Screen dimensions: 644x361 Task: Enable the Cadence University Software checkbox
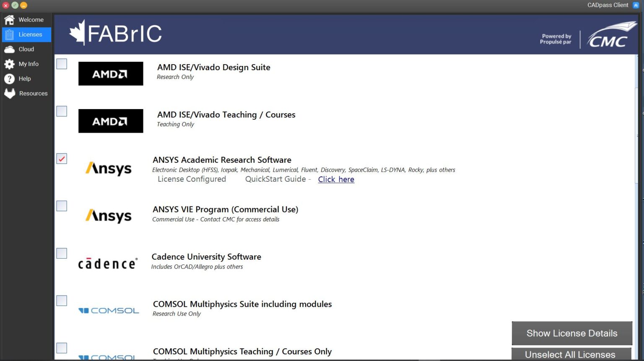(x=61, y=253)
